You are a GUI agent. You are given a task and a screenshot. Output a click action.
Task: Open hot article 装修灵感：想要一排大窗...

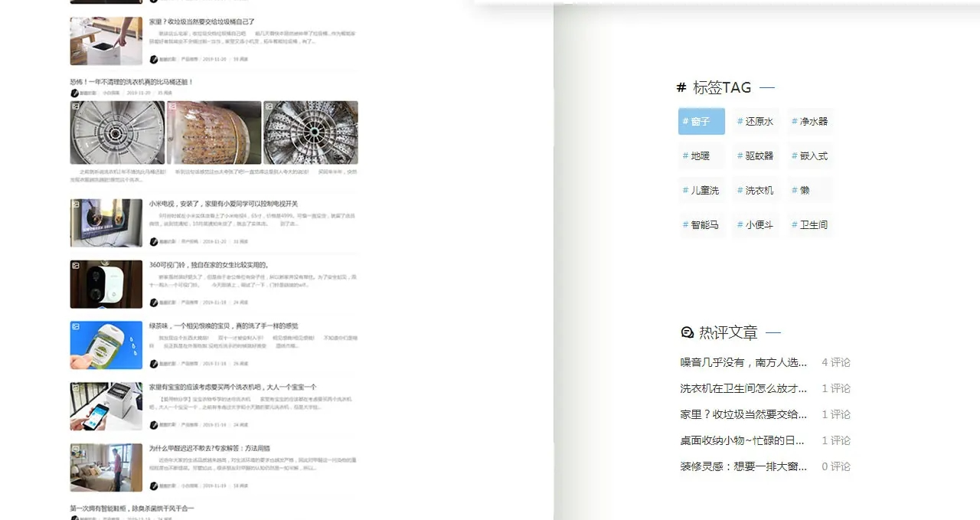pyautogui.click(x=743, y=466)
